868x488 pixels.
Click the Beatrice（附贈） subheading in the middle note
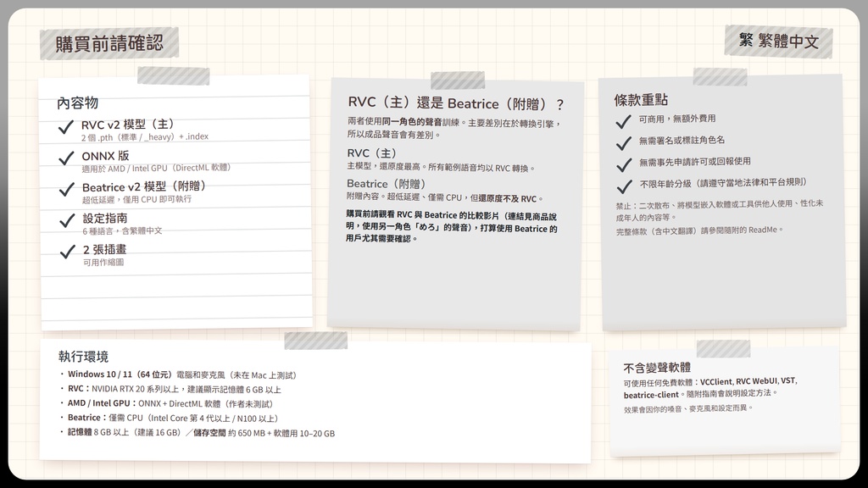click(x=386, y=184)
